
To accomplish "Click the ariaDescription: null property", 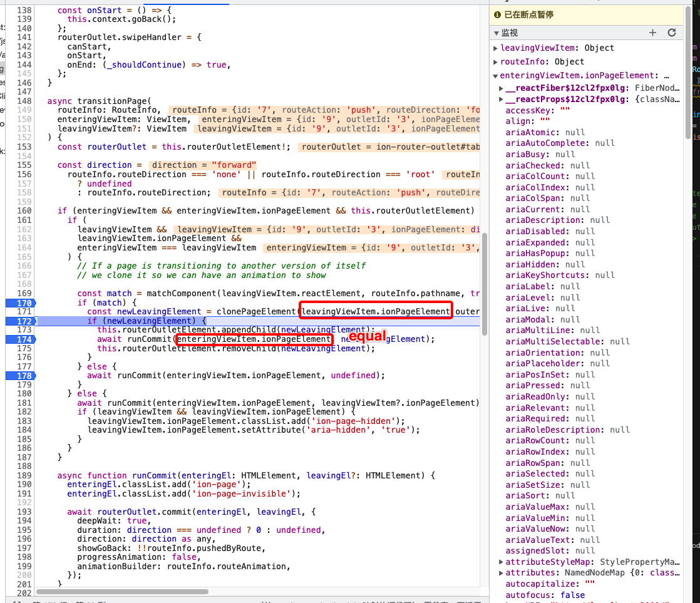I will pos(557,220).
